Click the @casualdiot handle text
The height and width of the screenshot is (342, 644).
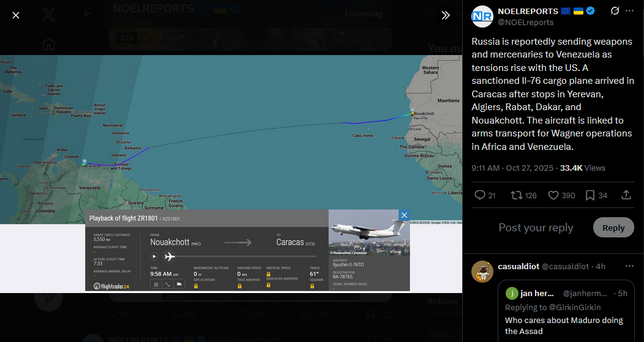565,267
